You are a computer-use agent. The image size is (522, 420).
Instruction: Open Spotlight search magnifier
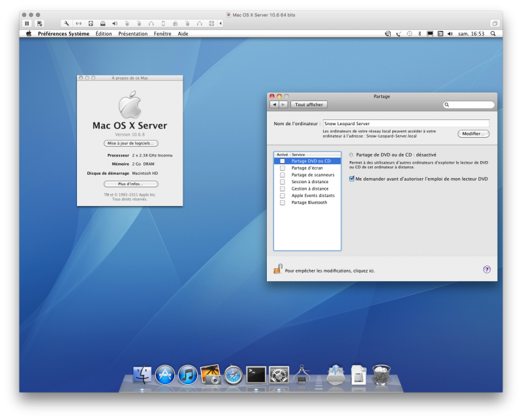tap(493, 34)
